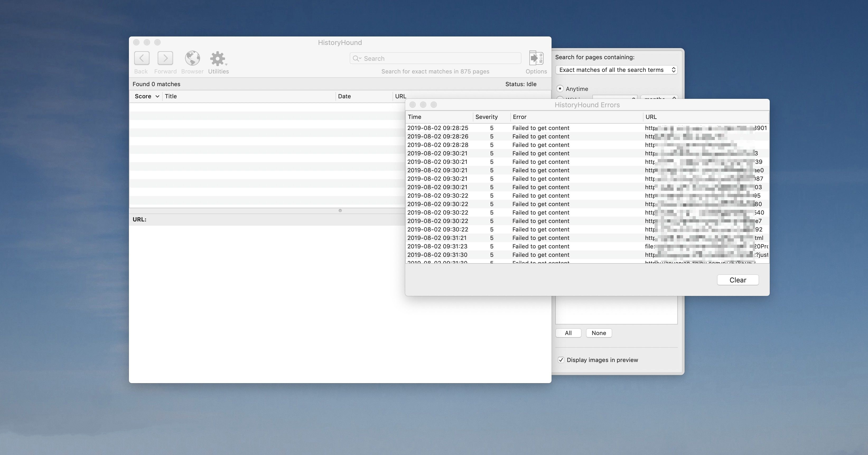Click the Forward arrow toolbar icon
This screenshot has height=455, width=868.
165,58
